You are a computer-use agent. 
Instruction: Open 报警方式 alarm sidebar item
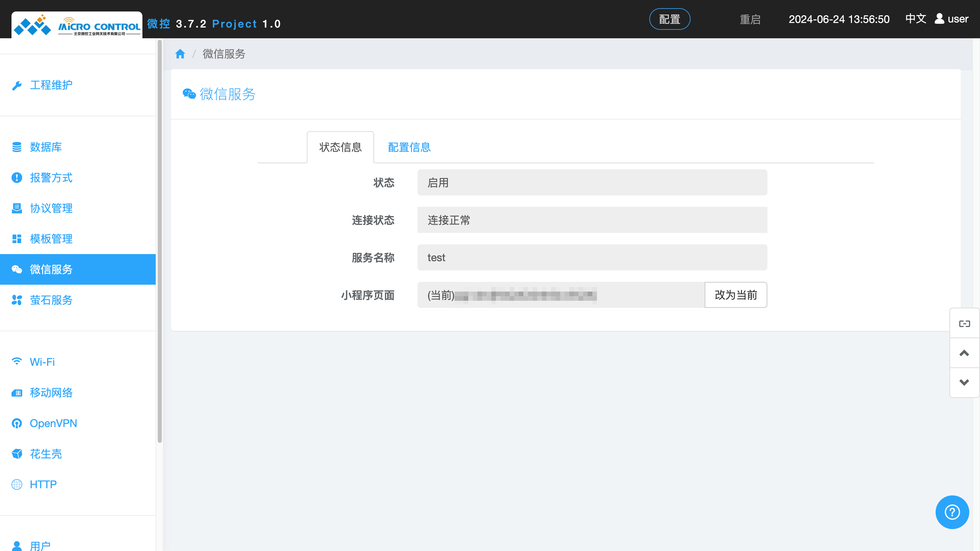pos(51,178)
